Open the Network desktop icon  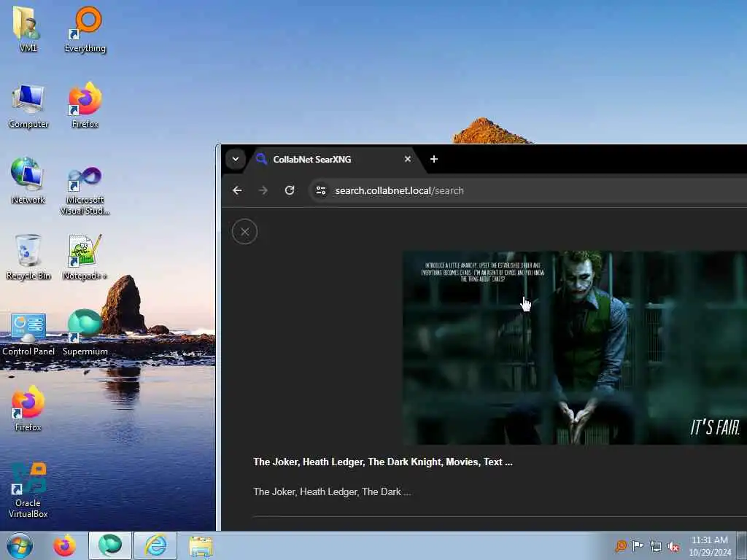(28, 181)
